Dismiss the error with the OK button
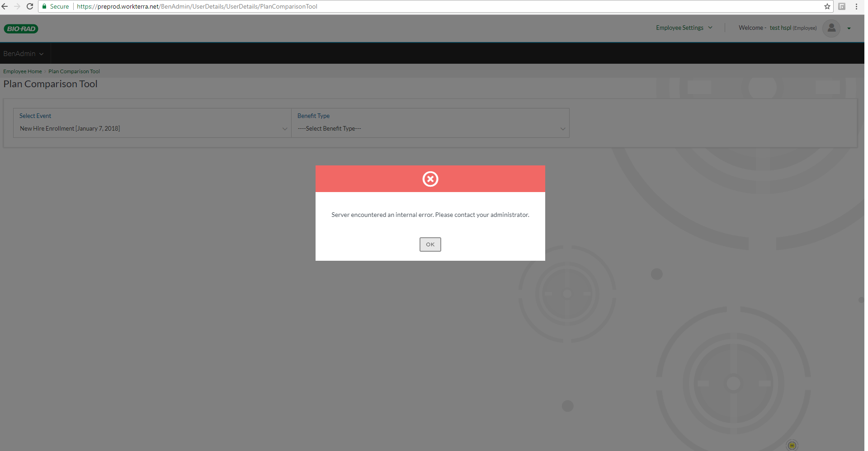The height and width of the screenshot is (451, 868). click(430, 244)
